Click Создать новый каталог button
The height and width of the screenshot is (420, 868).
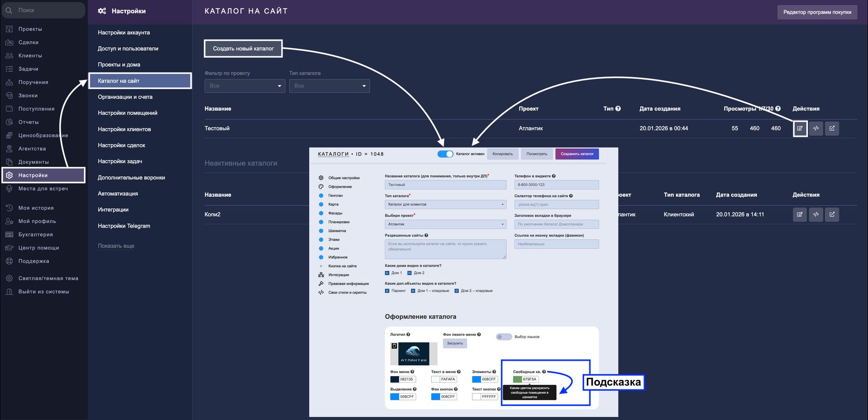243,49
